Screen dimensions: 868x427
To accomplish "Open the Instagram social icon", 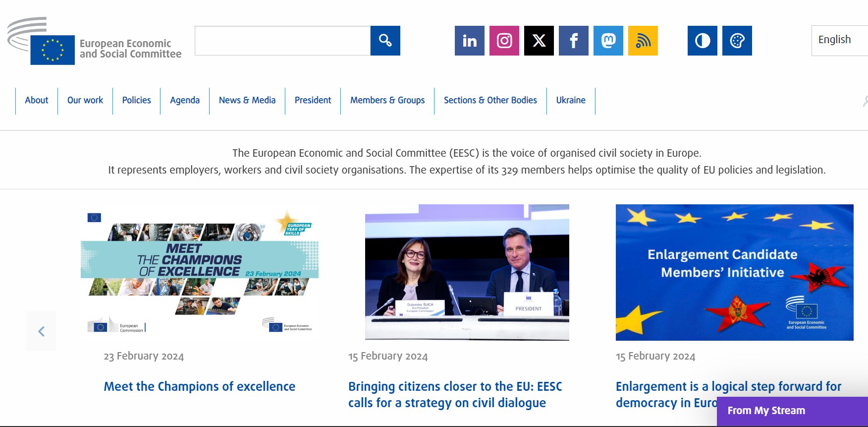I will pyautogui.click(x=504, y=41).
